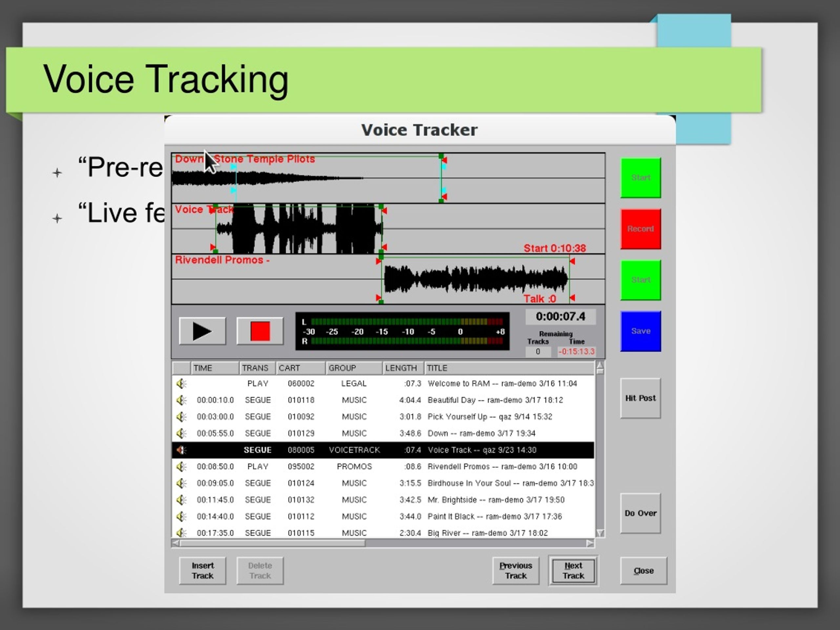Select the Play transport icon
This screenshot has width=840, height=630.
point(202,331)
